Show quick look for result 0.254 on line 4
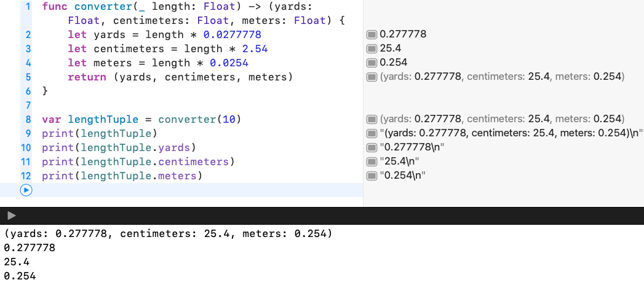 (372, 63)
